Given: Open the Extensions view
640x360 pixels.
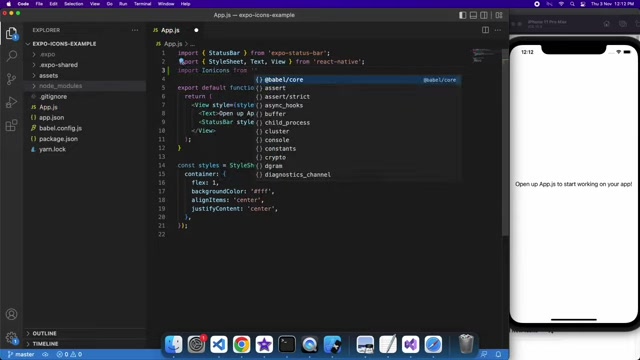Looking at the screenshot, I should (x=11, y=125).
